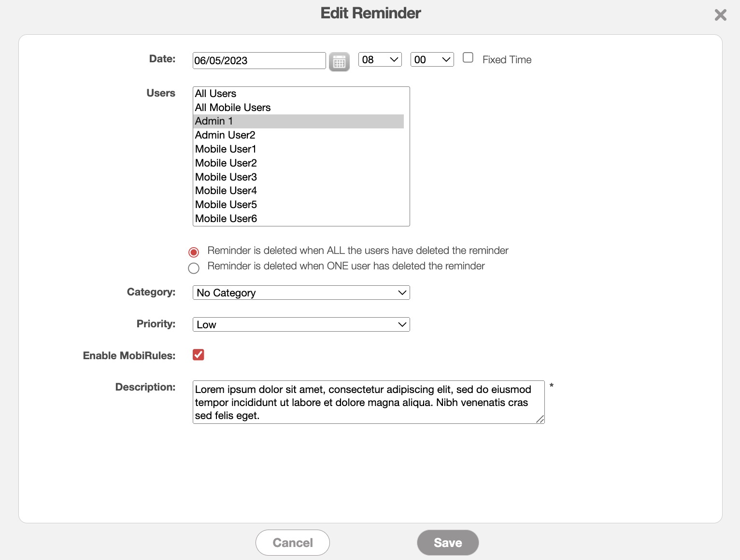Screen dimensions: 740x560
Task: Close the Edit Reminder dialog
Action: 720,15
